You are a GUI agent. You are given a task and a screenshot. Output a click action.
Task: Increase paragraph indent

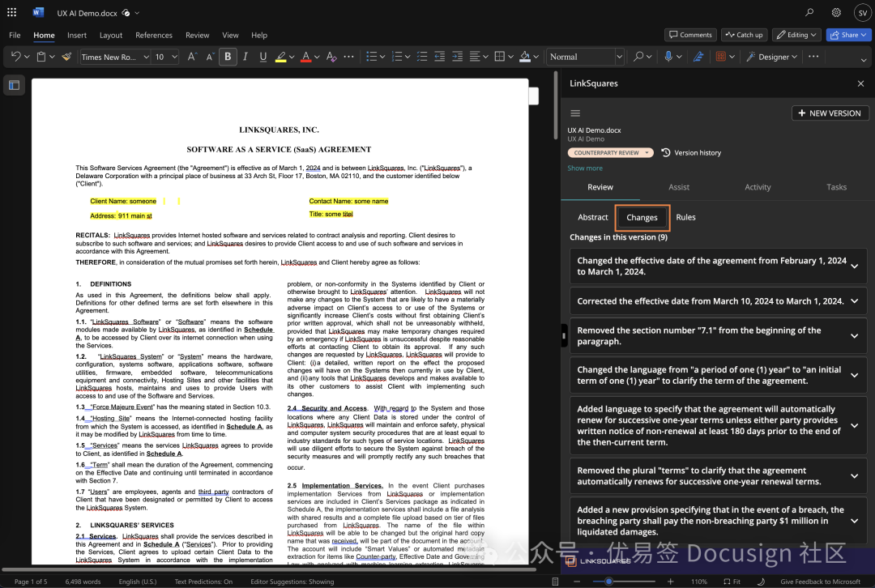(457, 57)
